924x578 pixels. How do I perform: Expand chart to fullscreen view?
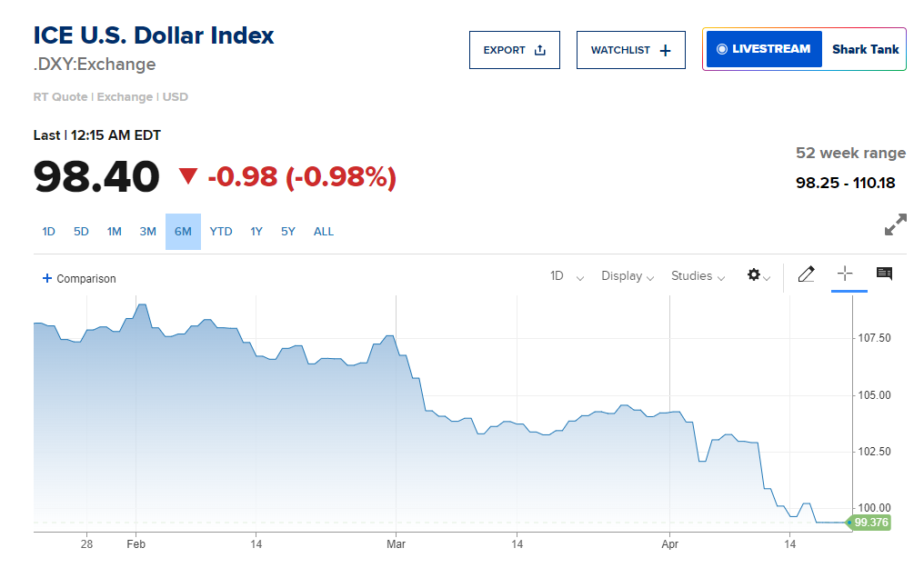[x=895, y=224]
